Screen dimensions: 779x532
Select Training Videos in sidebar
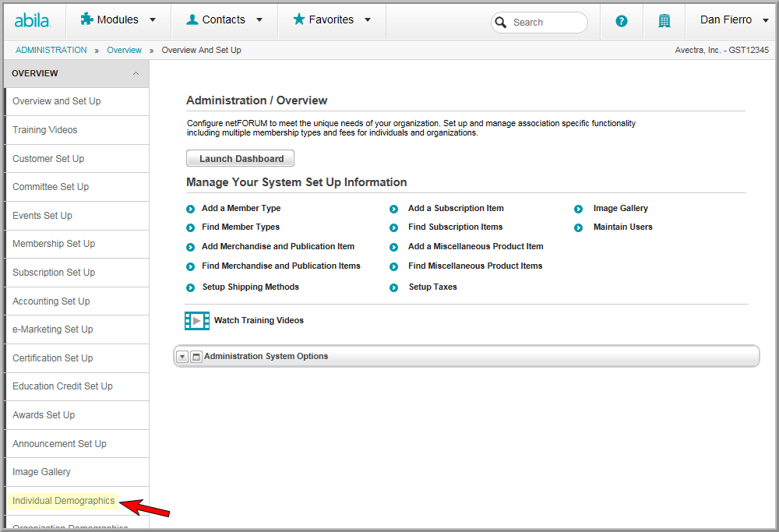[x=77, y=130]
